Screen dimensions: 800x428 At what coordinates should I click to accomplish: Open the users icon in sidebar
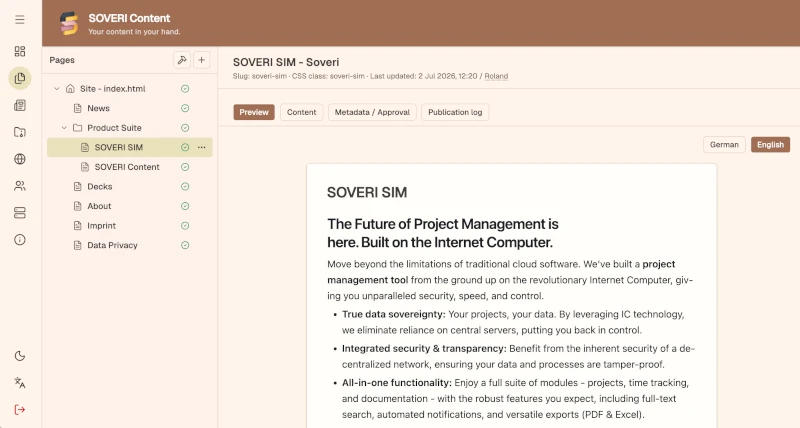[20, 186]
